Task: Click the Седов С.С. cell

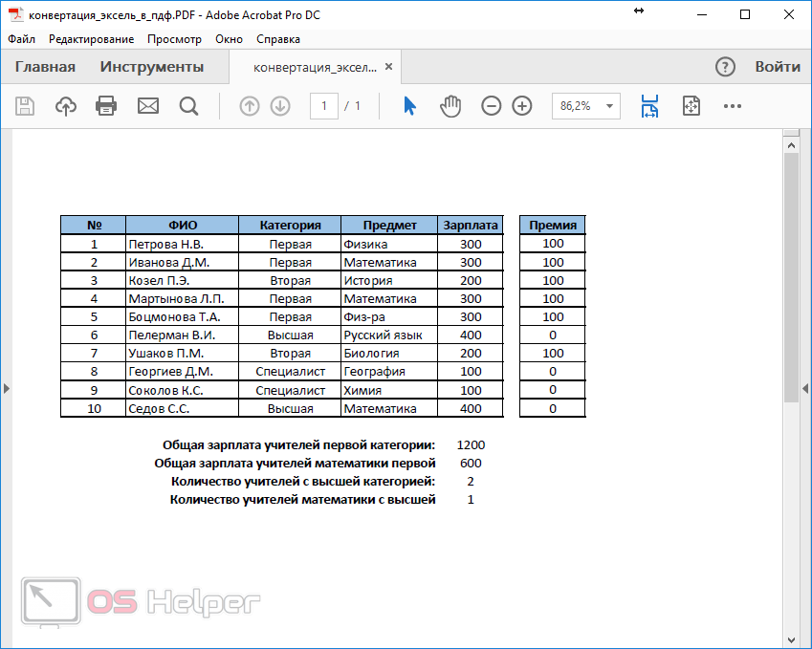Action: click(183, 408)
